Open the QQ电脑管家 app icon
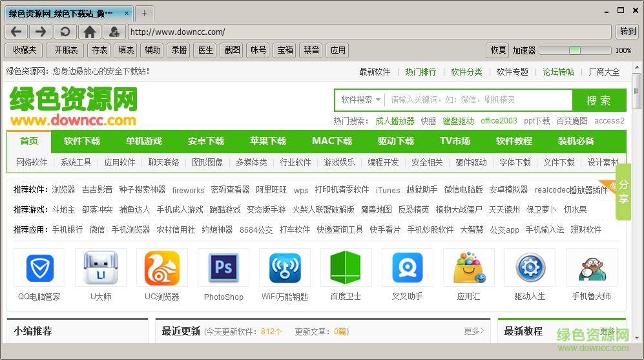Image resolution: width=644 pixels, height=360 pixels. click(x=39, y=268)
